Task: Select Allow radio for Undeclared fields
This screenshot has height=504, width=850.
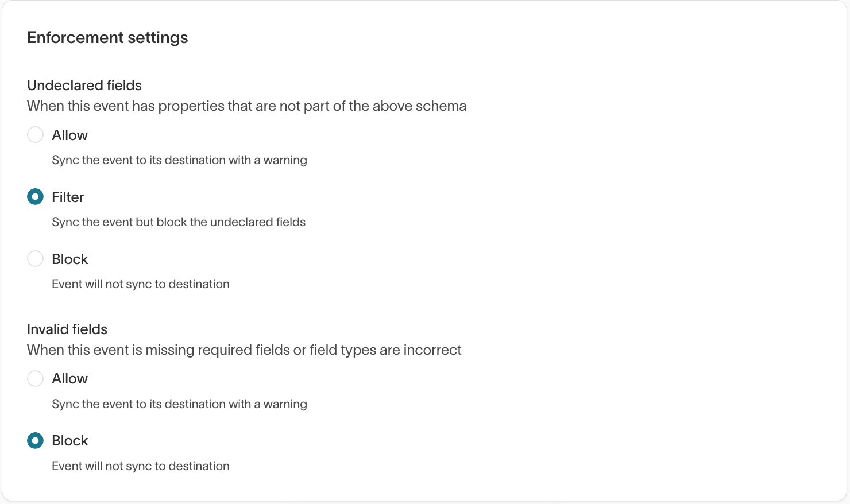Action: tap(35, 135)
